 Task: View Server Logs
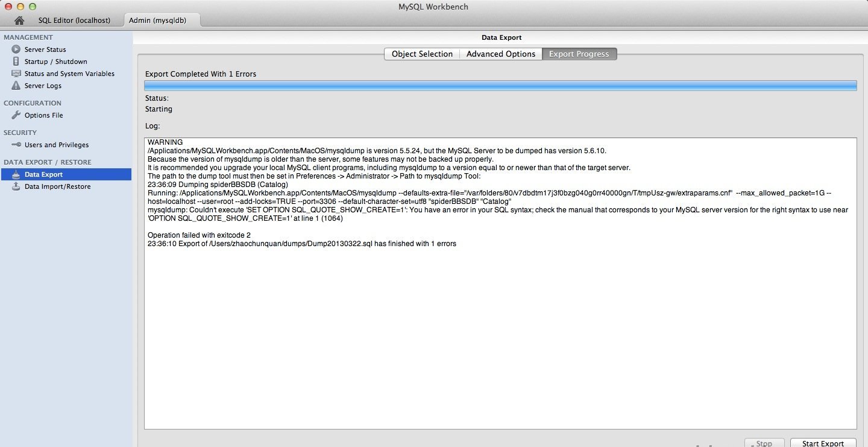point(43,86)
